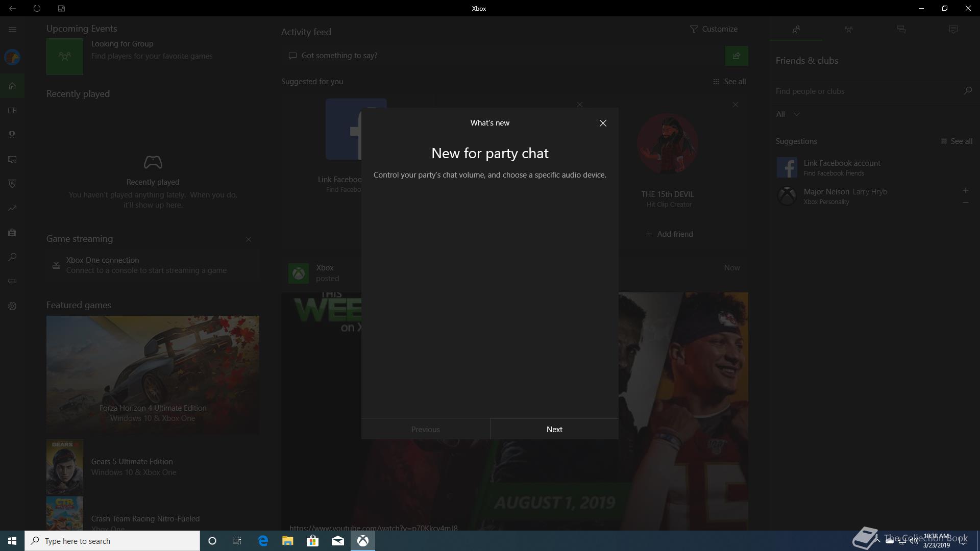Image resolution: width=980 pixels, height=551 pixels.
Task: Open Task View on the taskbar
Action: (237, 541)
